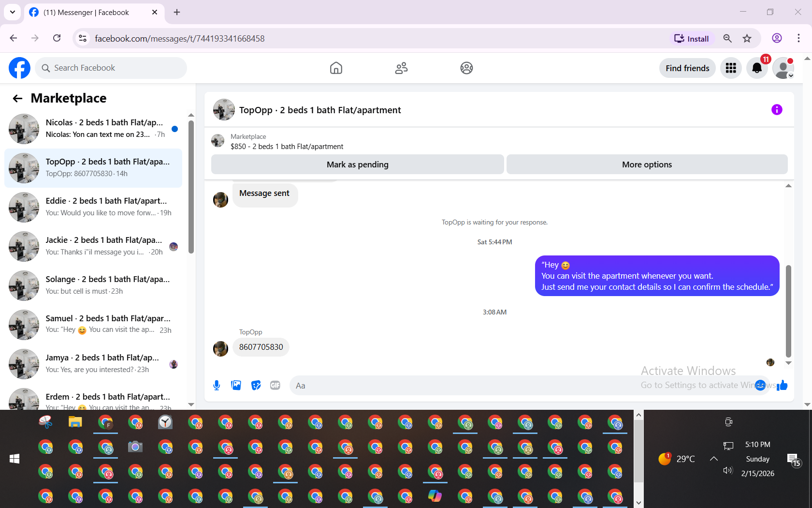This screenshot has height=508, width=812.
Task: Open Samuel's apartment conversation
Action: click(x=93, y=325)
